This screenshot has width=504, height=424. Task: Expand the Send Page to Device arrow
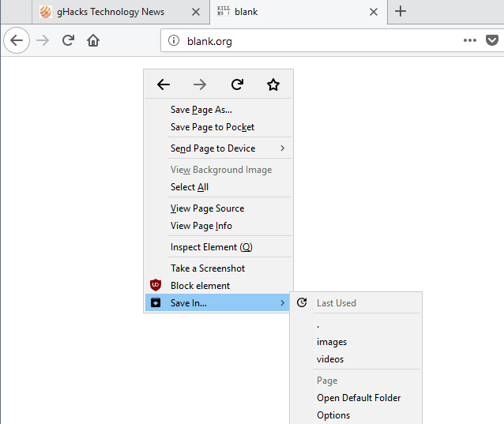point(282,148)
